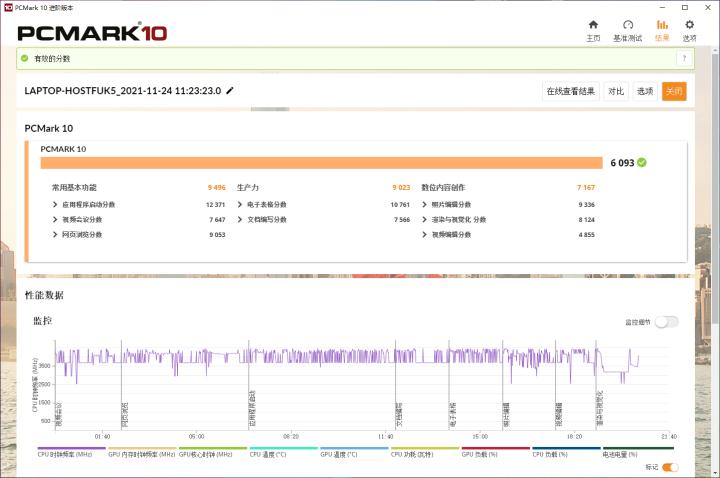Expand the 视频会议分数 row
The width and height of the screenshot is (720, 478).
point(55,219)
